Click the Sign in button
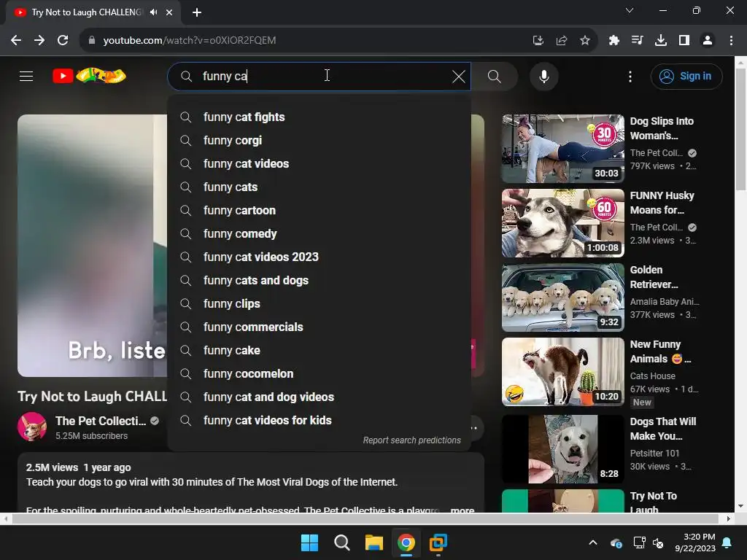 click(686, 76)
